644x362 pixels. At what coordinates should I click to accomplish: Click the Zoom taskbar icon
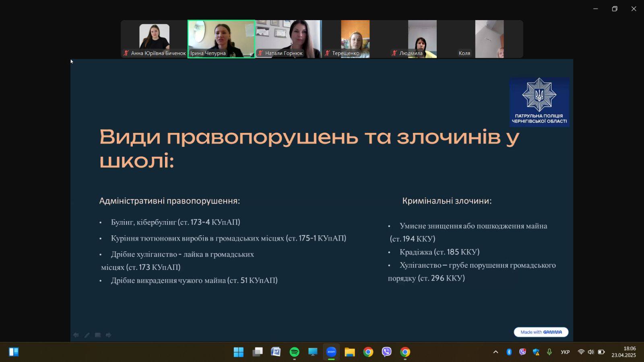331,352
